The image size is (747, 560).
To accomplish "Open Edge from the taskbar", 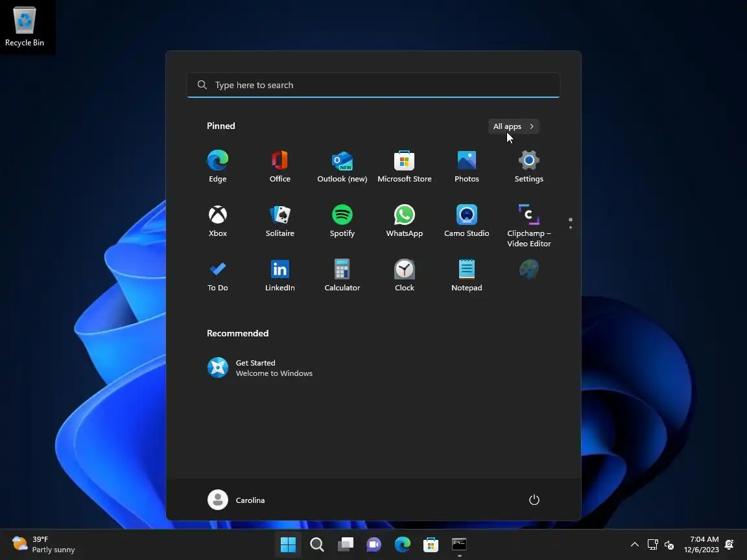I will point(403,544).
